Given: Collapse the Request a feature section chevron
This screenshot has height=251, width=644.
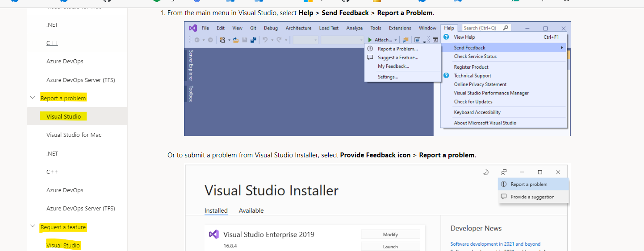Looking at the screenshot, I should [32, 226].
